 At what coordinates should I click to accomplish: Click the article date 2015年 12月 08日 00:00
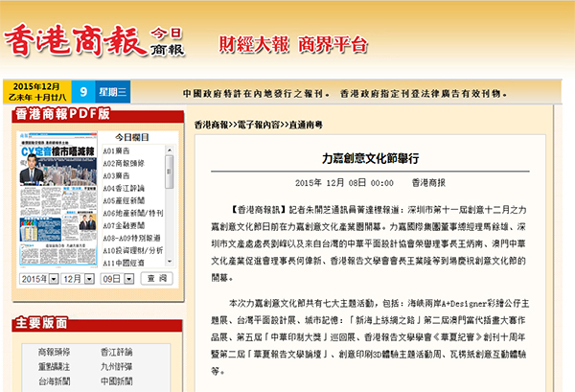tap(344, 183)
